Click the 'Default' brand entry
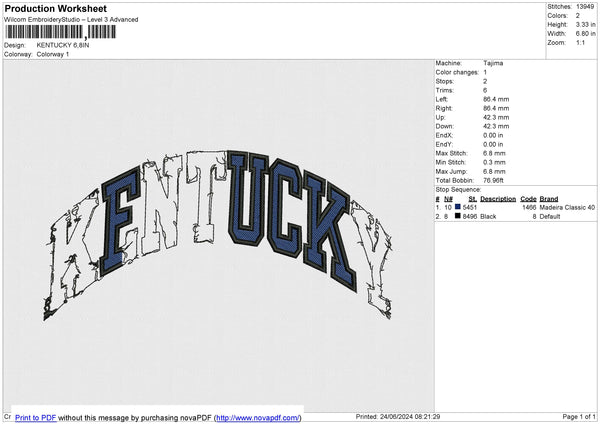 (x=549, y=217)
